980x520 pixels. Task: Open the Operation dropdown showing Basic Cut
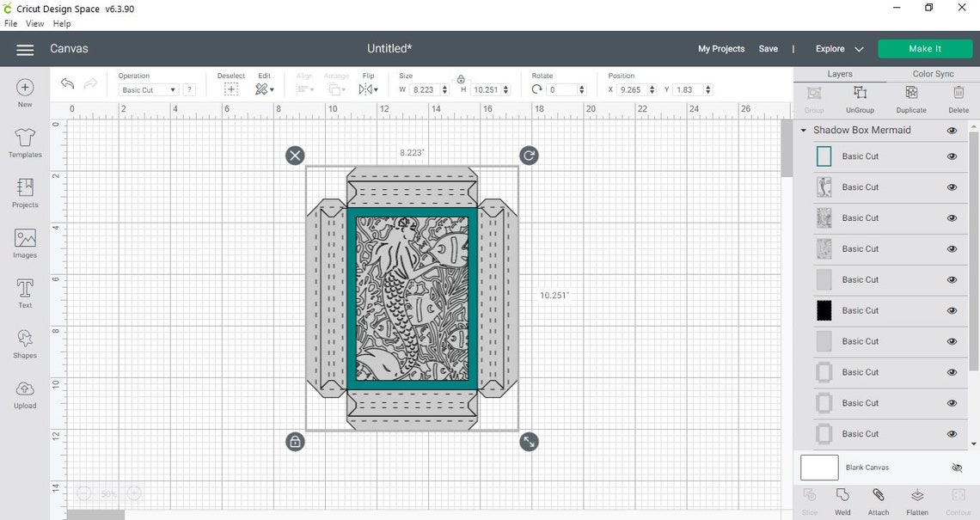147,89
